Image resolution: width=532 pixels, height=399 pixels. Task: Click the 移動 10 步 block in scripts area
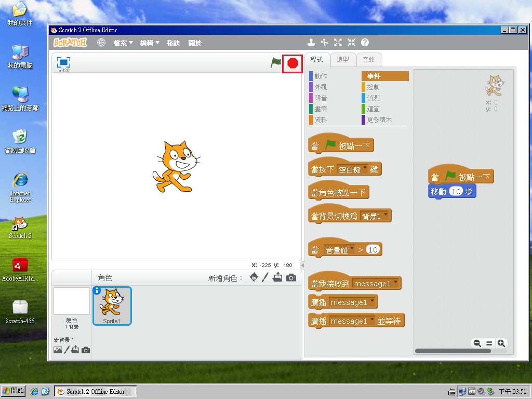(453, 192)
